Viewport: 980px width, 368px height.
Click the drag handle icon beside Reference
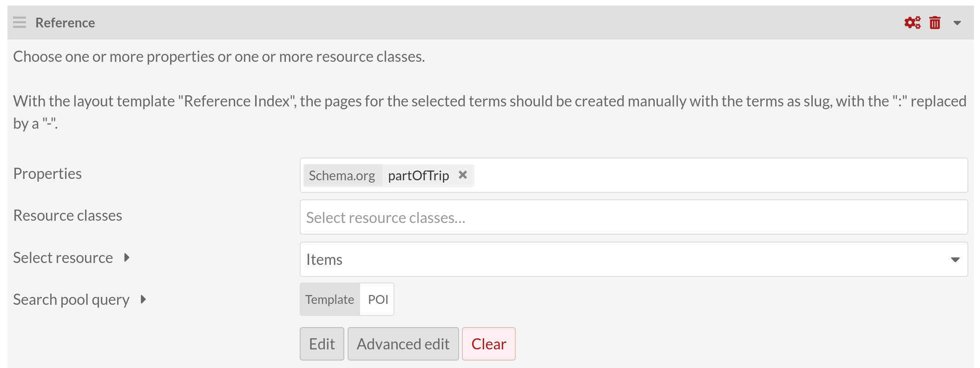coord(20,22)
